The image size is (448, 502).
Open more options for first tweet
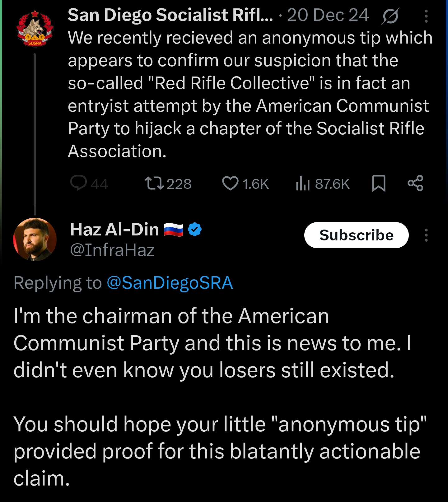coord(426,16)
